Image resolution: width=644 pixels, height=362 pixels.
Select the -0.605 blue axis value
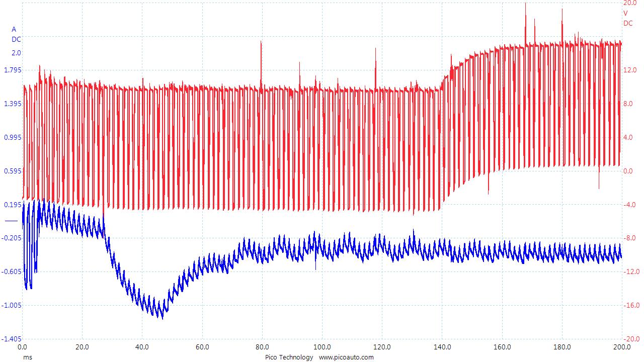point(12,271)
